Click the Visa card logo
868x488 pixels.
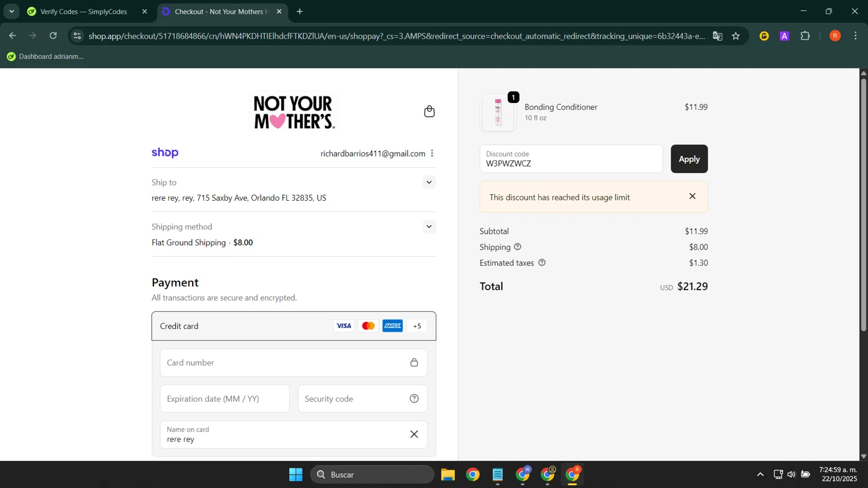point(344,326)
